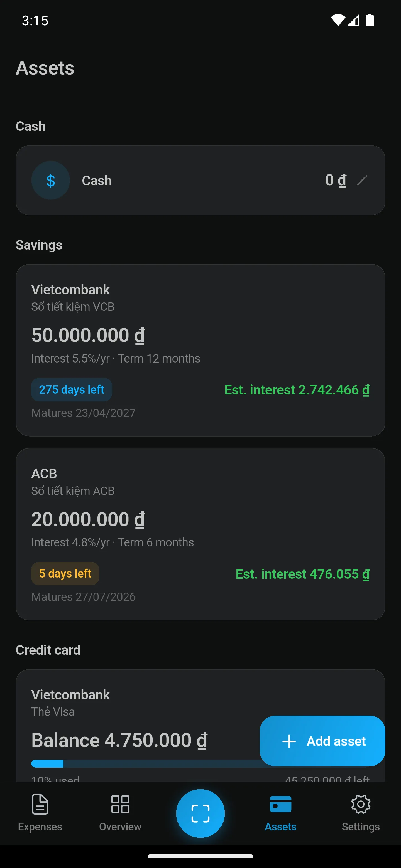The height and width of the screenshot is (868, 401).
Task: Open the Overview grid icon
Action: click(x=120, y=804)
